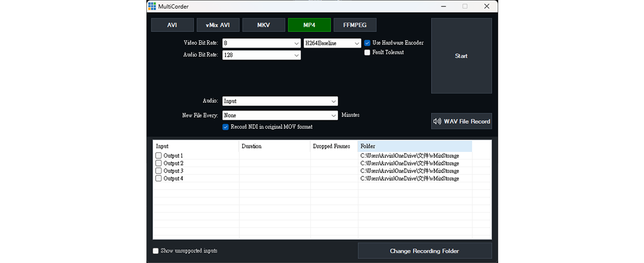Select the vMix AVI format tab
The image size is (644, 263).
tap(218, 25)
